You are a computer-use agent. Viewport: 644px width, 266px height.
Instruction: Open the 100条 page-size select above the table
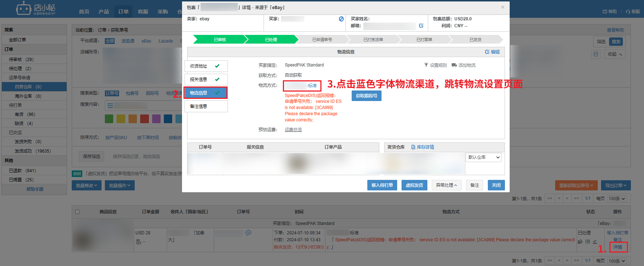click(x=617, y=199)
